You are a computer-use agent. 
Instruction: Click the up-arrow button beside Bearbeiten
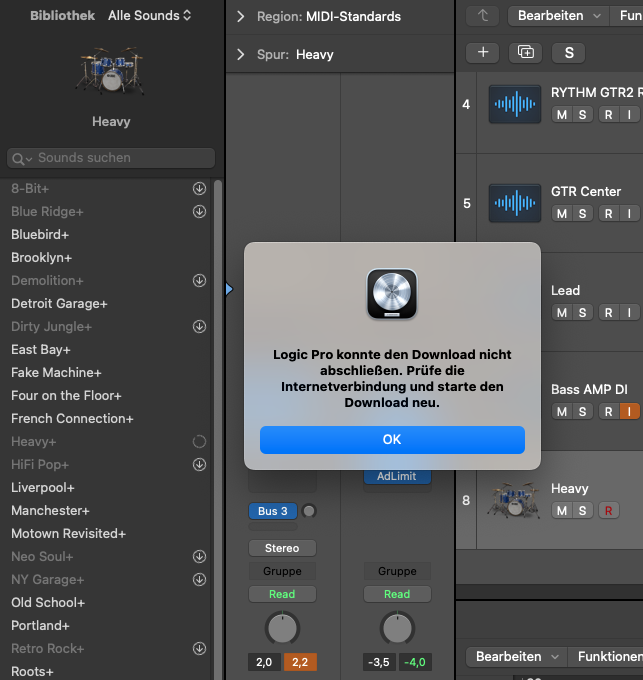click(x=483, y=16)
